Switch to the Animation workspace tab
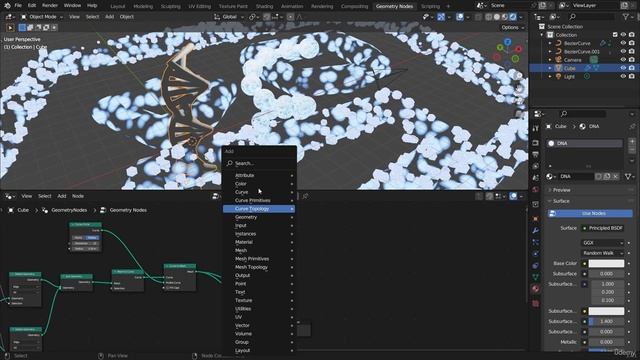The height and width of the screenshot is (360, 640). pyautogui.click(x=292, y=6)
